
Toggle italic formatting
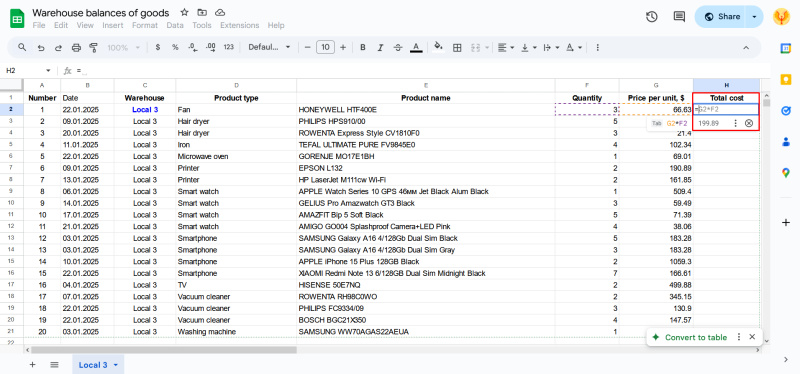click(380, 47)
